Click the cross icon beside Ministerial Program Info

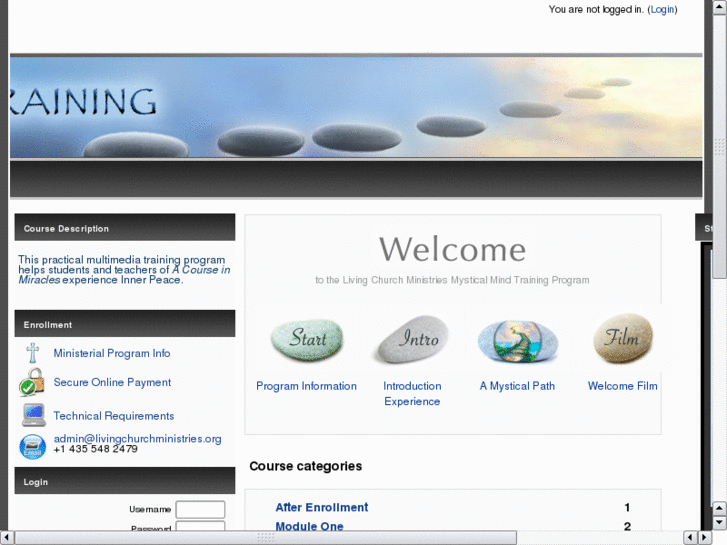pos(32,353)
